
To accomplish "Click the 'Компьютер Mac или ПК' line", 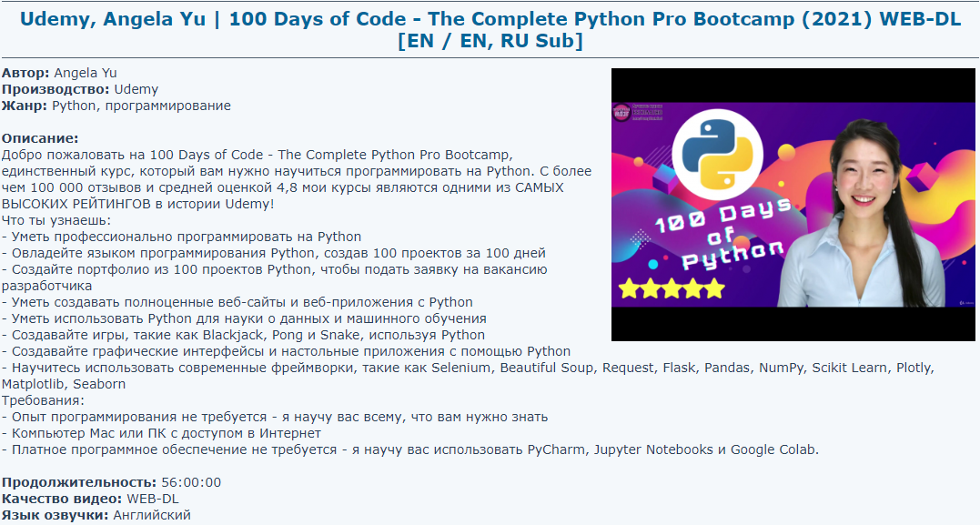I will tap(161, 433).
